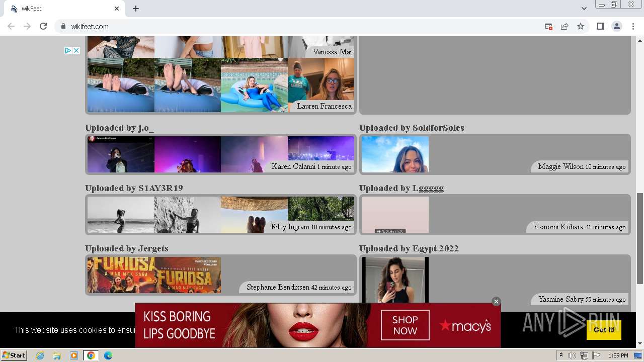Open the blue pool float thumbnail
This screenshot has height=362, width=644.
(x=254, y=85)
